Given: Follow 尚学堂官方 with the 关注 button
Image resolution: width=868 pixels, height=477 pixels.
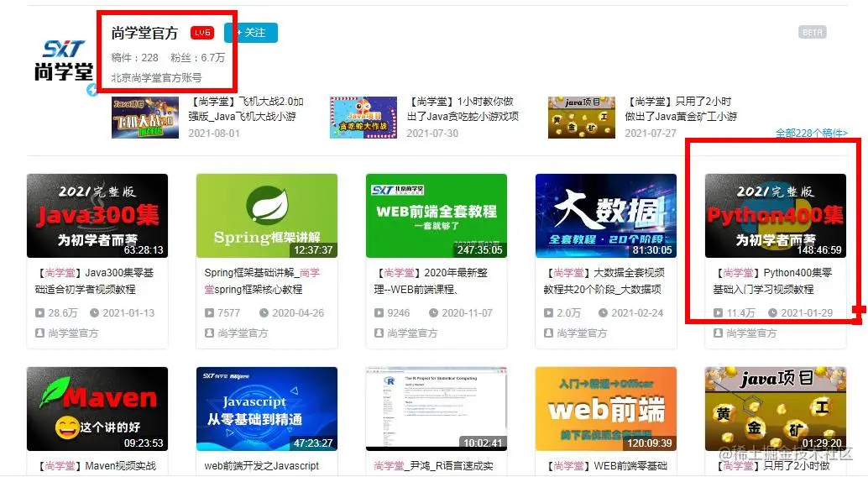Looking at the screenshot, I should tap(251, 33).
